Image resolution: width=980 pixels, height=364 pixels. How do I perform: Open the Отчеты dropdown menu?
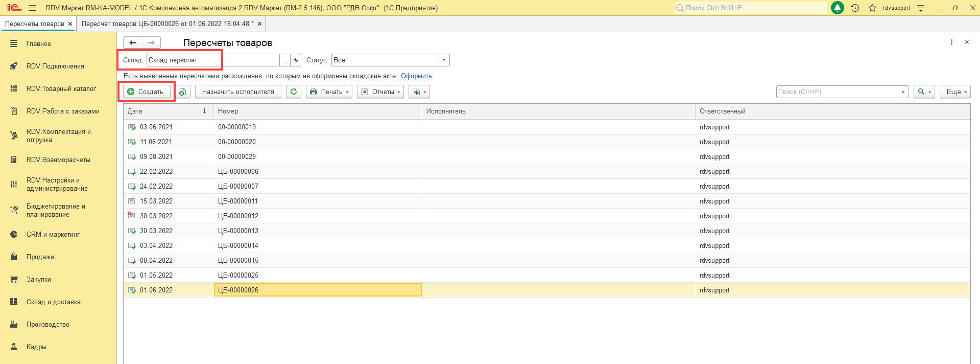pos(380,92)
